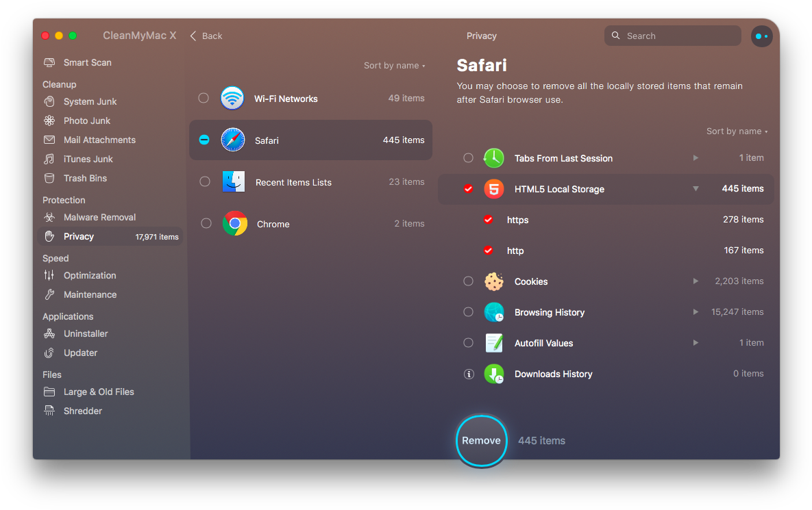Uncheck the HTML5 Local Storage checkbox
The width and height of the screenshot is (812, 510).
pyautogui.click(x=468, y=189)
